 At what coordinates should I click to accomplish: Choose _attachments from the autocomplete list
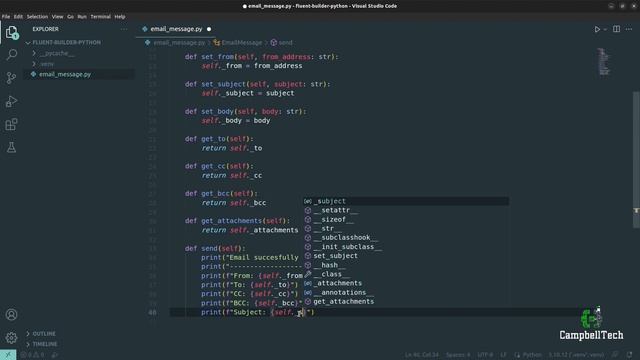point(406,283)
